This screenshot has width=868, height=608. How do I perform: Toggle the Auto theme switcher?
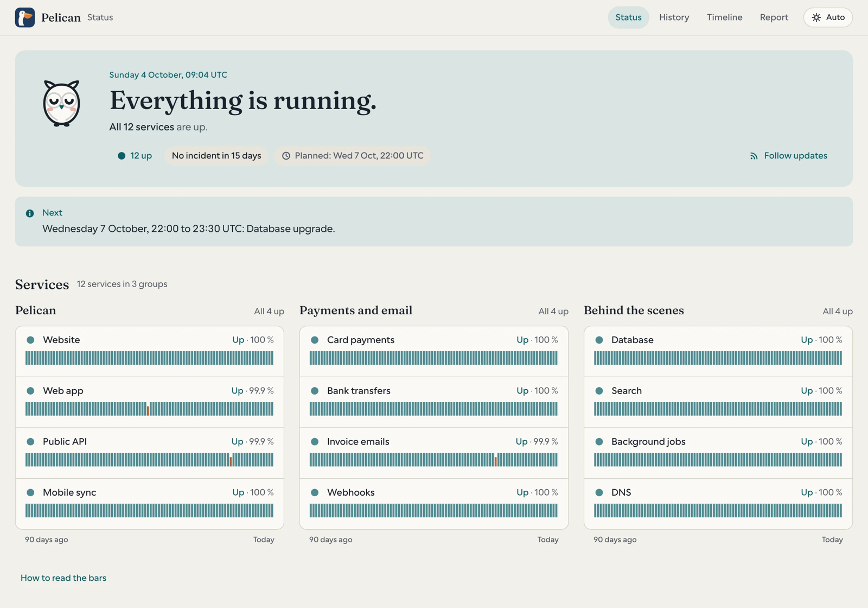(x=828, y=17)
